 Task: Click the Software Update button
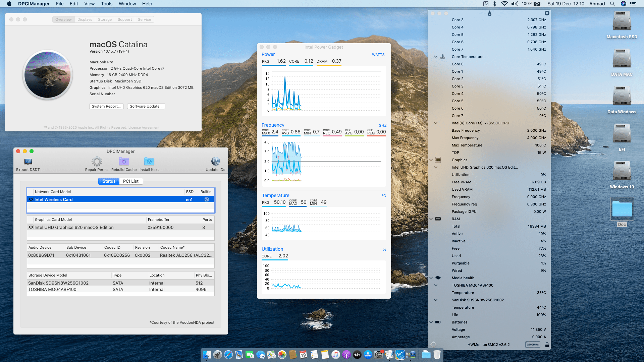(x=146, y=106)
